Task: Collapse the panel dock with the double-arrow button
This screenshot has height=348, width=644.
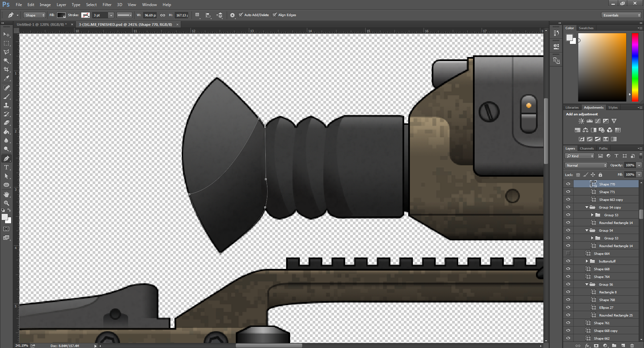Action: (x=559, y=23)
